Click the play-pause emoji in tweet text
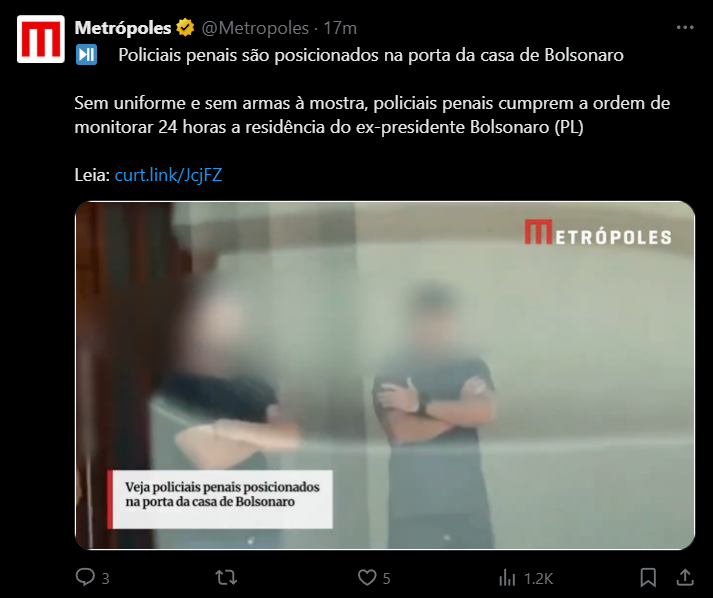Viewport: 713px width, 598px height. click(86, 55)
